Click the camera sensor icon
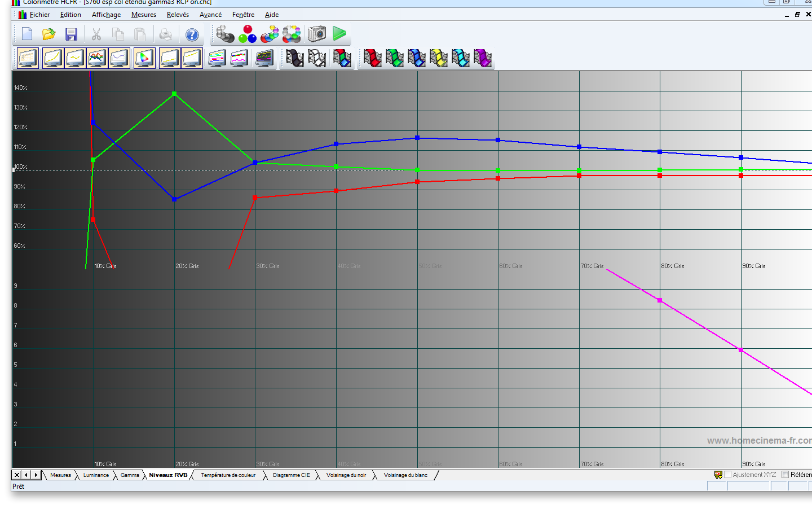This screenshot has width=812, height=508. (317, 34)
